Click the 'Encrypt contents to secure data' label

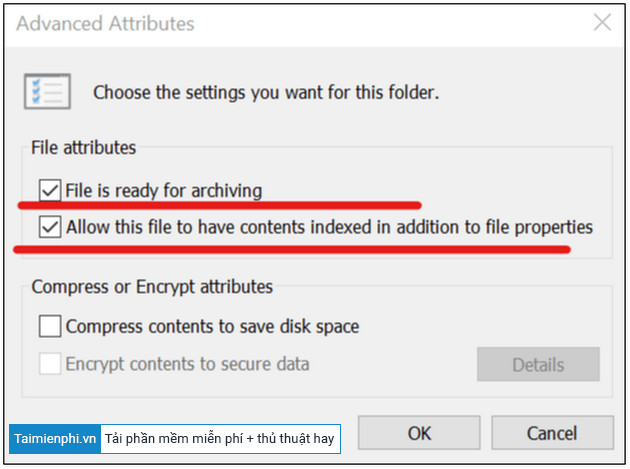[x=187, y=364]
